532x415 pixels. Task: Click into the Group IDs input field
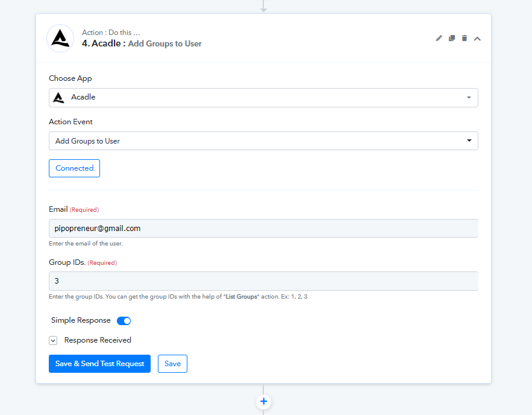(x=263, y=281)
